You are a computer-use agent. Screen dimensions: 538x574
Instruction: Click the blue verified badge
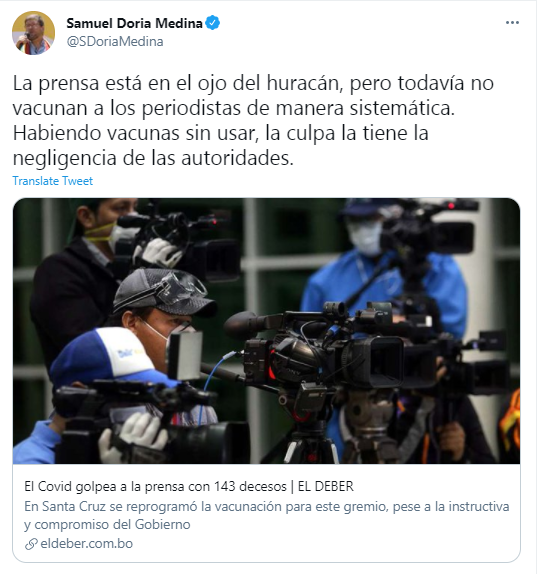click(x=213, y=23)
